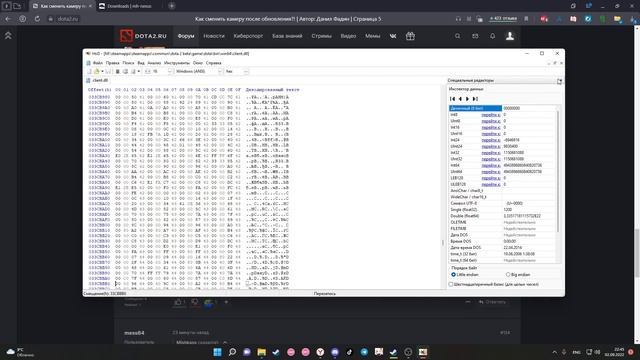Select the Double (float64) row

coord(502,216)
